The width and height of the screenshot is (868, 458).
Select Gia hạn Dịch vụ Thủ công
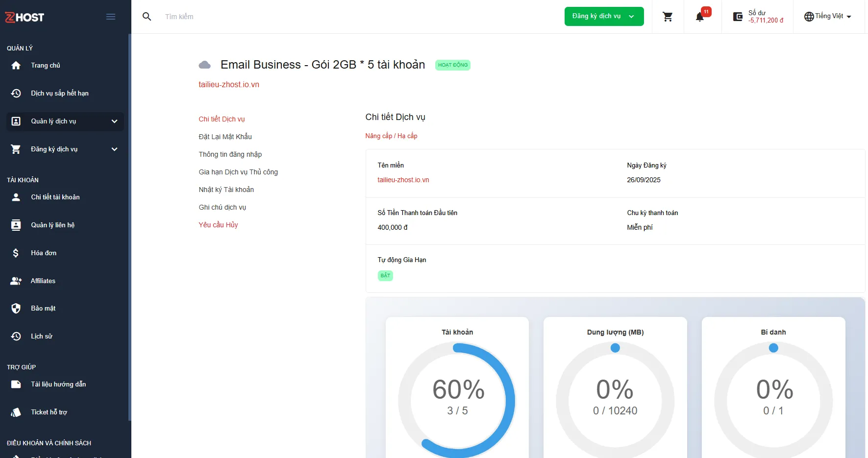238,172
